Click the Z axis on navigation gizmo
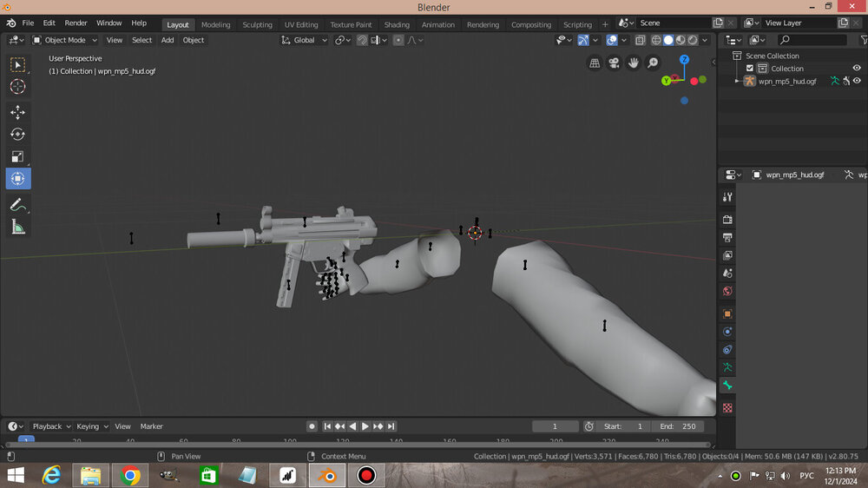Viewport: 868px width, 488px height. [x=684, y=60]
